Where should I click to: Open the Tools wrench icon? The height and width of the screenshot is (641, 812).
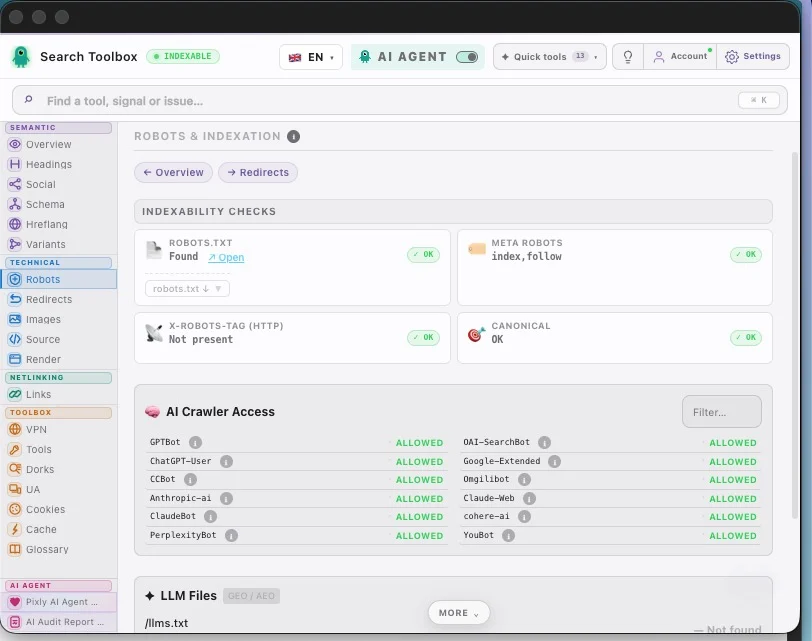(15, 449)
